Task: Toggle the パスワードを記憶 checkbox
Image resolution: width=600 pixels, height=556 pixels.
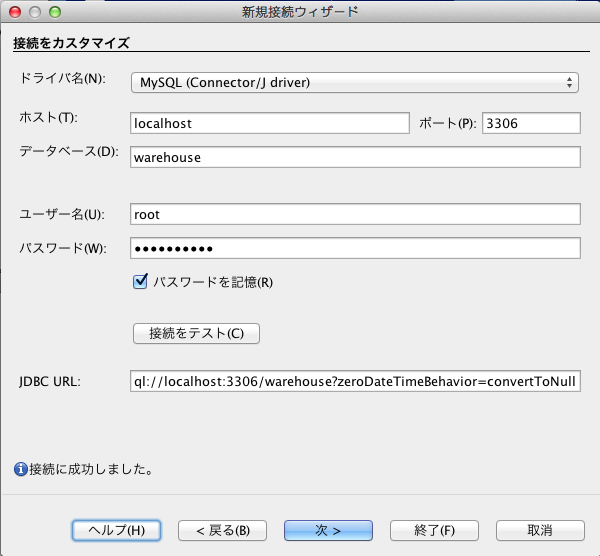Action: click(x=141, y=283)
